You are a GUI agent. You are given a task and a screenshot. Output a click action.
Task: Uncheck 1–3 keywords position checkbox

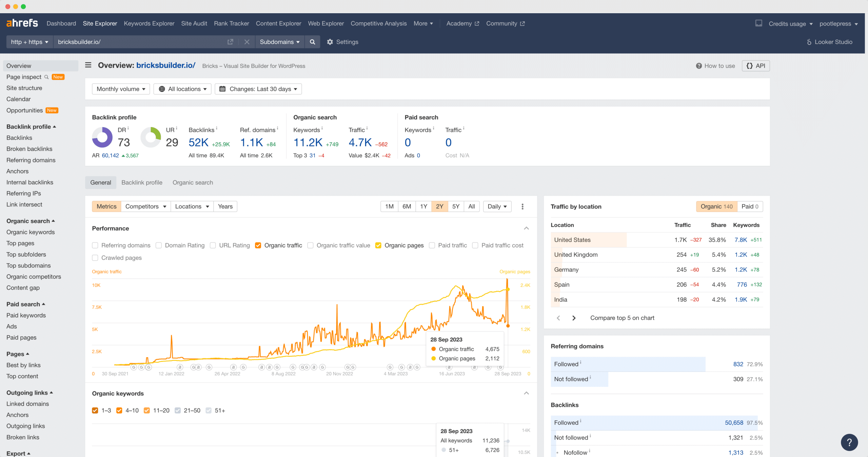pos(95,410)
